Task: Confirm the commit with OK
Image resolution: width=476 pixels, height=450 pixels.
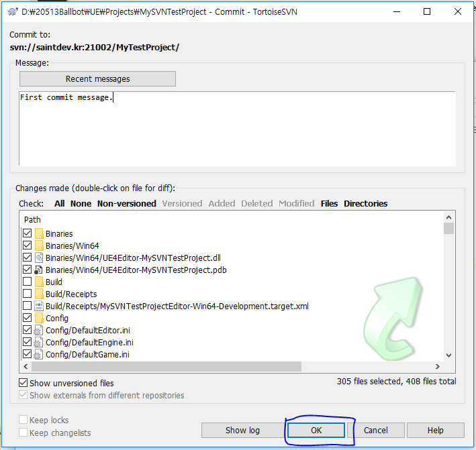Action: 316,431
